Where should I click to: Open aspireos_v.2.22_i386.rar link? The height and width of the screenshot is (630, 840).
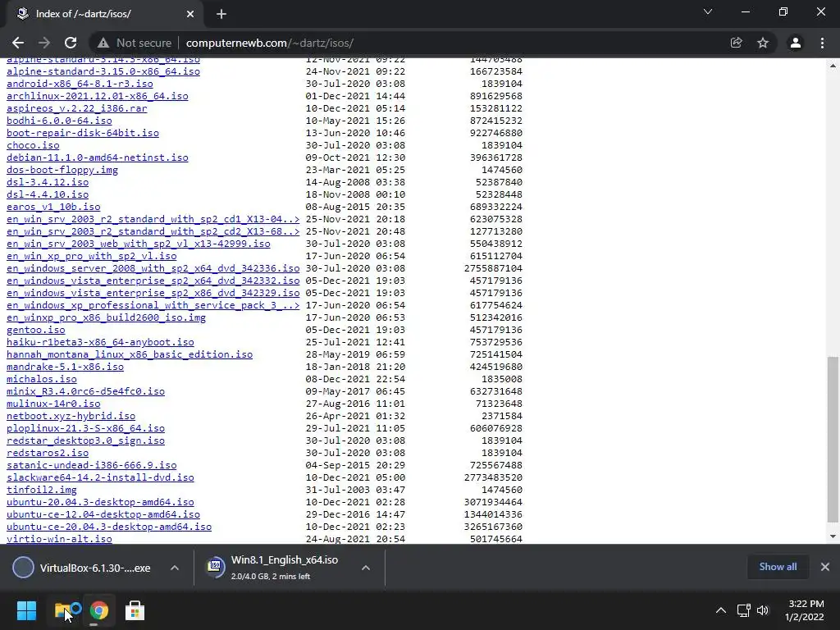pyautogui.click(x=76, y=108)
